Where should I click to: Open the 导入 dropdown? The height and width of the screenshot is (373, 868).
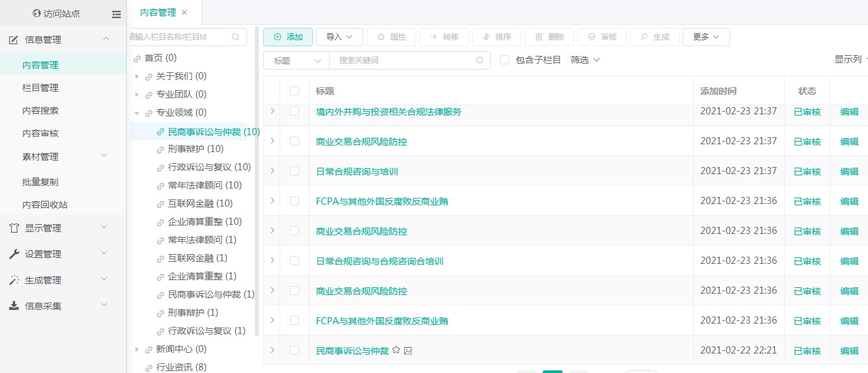(x=339, y=37)
